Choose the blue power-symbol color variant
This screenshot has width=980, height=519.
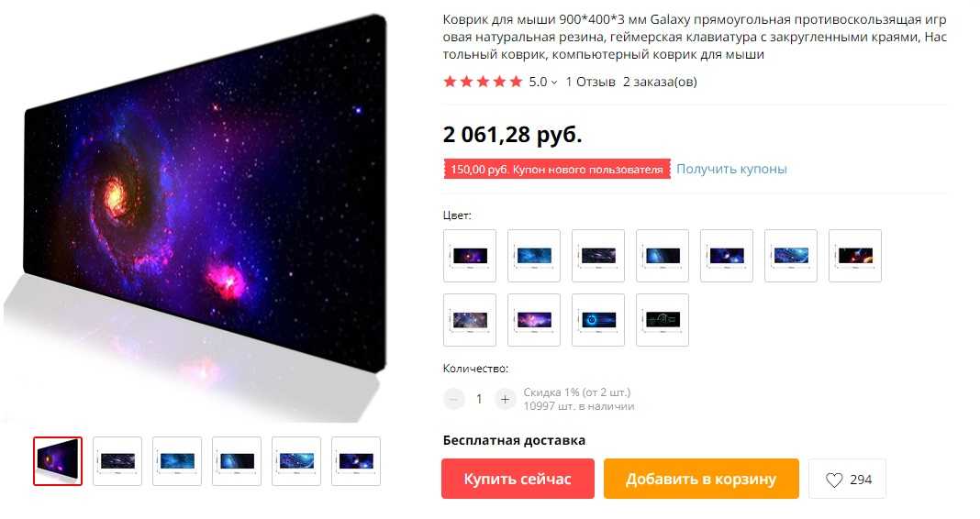(598, 320)
